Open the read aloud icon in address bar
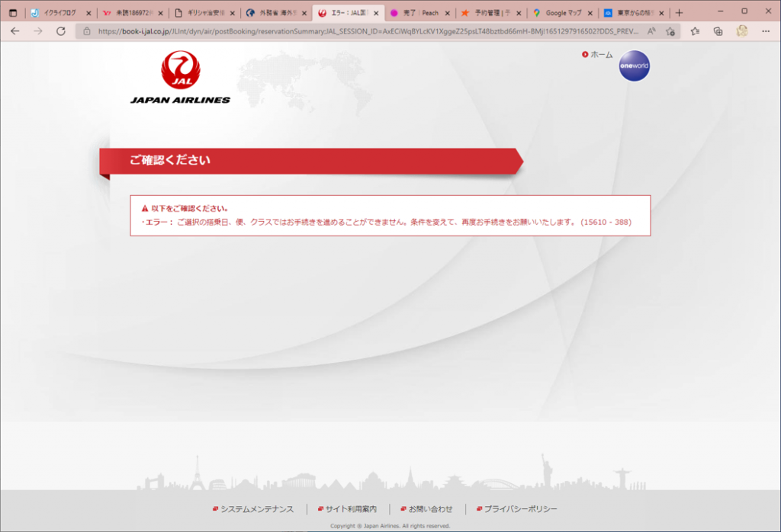This screenshot has width=781, height=532. click(651, 31)
